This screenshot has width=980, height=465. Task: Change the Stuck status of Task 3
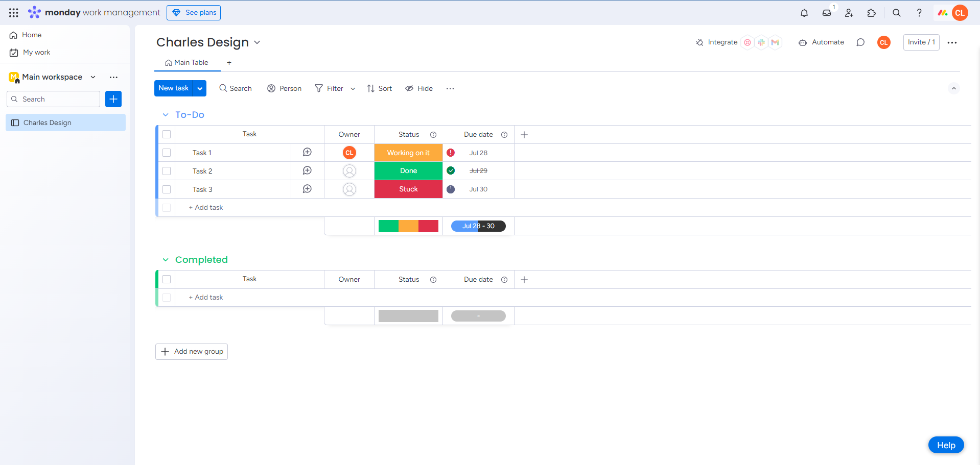[x=408, y=189]
